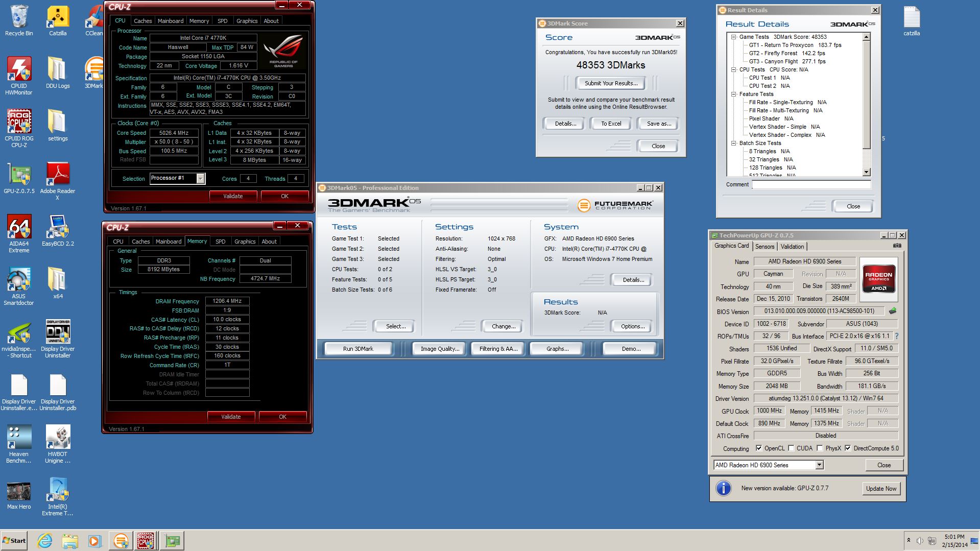This screenshot has width=980, height=551.
Task: Launch ASUS Smartdoctor icon
Action: tap(19, 286)
